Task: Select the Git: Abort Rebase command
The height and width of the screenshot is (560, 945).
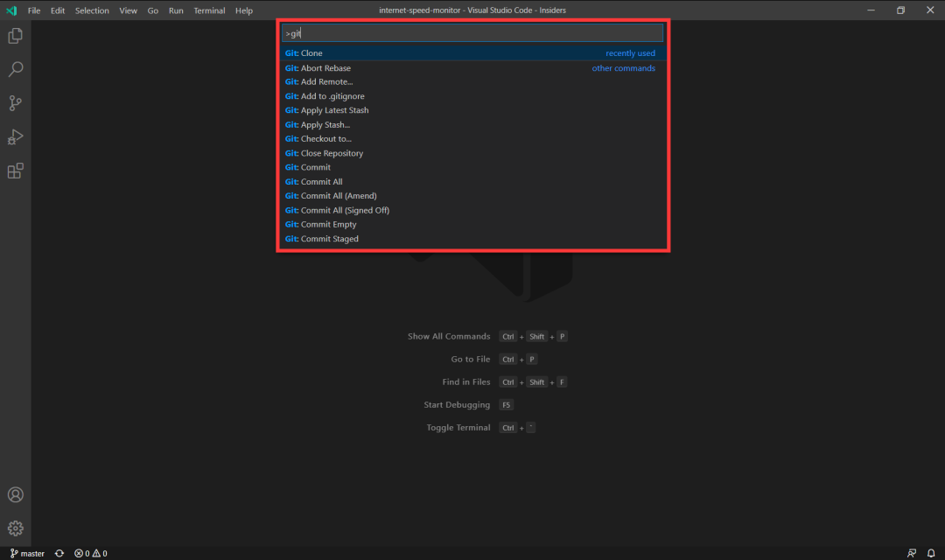Action: coord(472,68)
